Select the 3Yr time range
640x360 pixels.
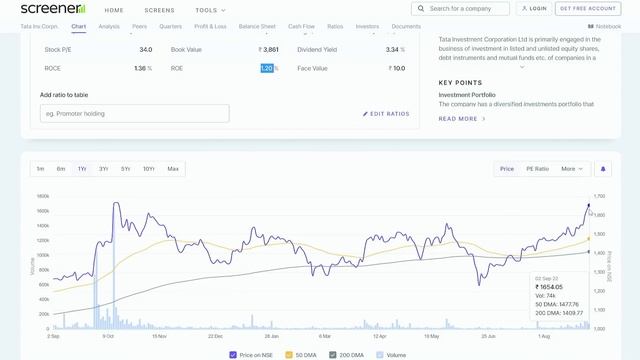coord(104,169)
